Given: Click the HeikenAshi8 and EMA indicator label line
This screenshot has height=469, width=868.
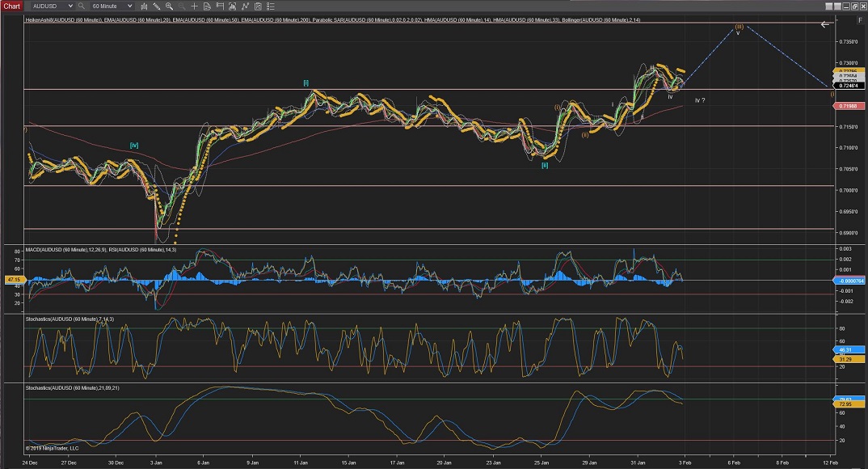Looking at the screenshot, I should [333, 20].
